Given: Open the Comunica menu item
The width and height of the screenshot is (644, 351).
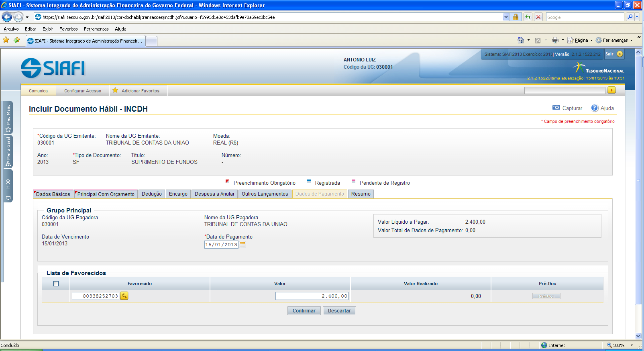Looking at the screenshot, I should coord(38,91).
